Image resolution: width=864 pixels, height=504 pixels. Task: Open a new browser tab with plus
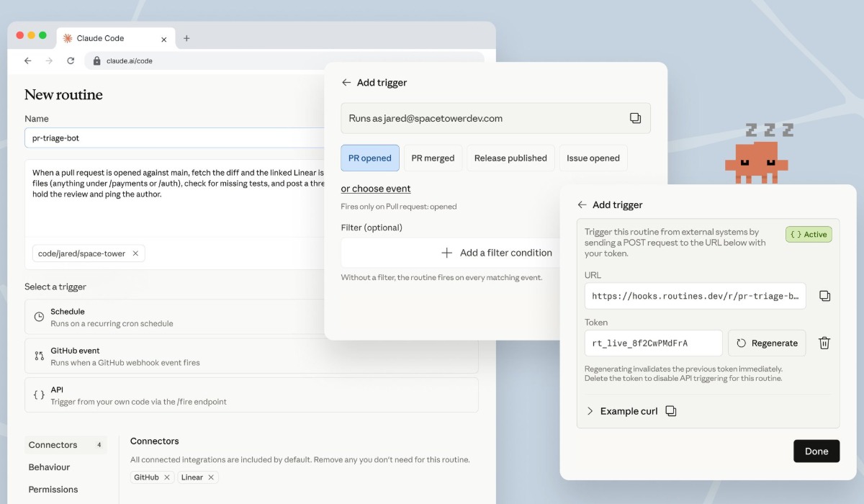pos(186,38)
